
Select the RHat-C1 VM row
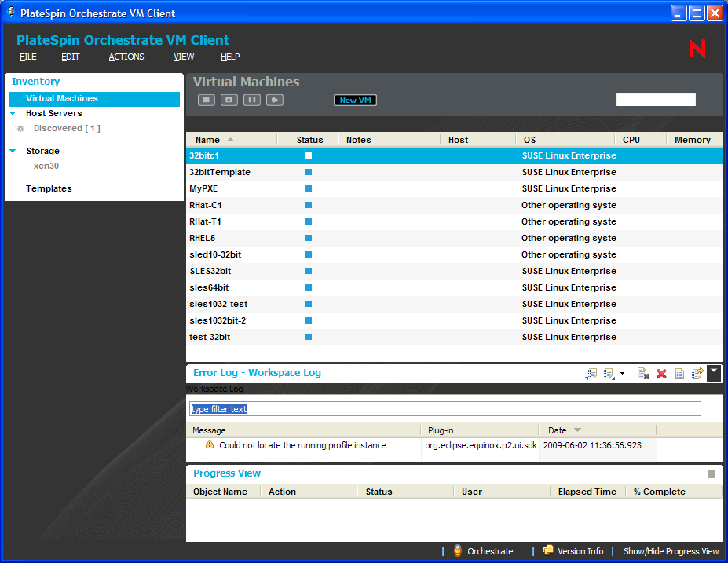[455, 205]
